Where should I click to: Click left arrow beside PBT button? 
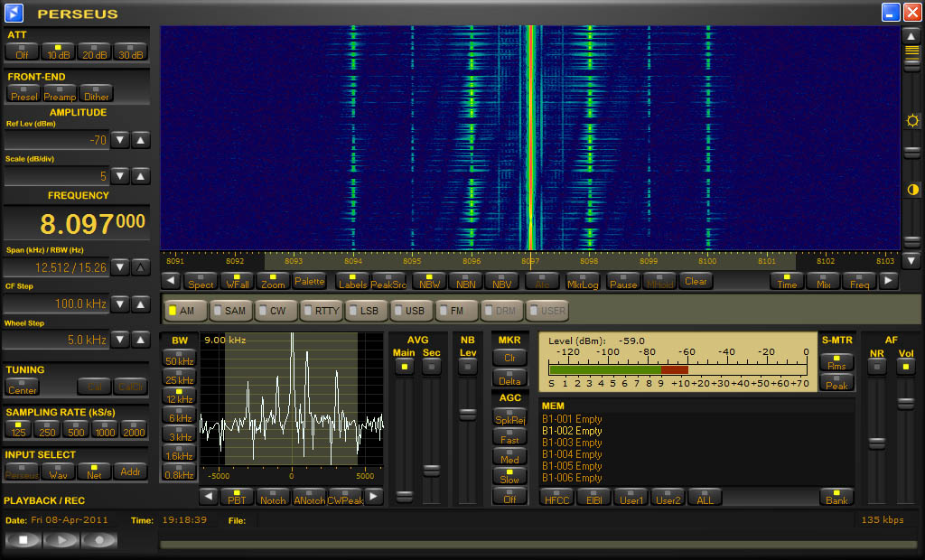(x=209, y=497)
